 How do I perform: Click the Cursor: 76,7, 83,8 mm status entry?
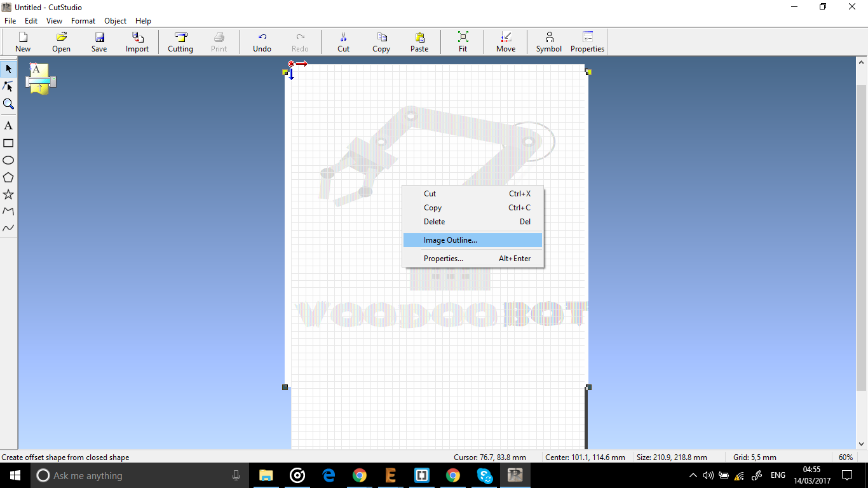[490, 457]
